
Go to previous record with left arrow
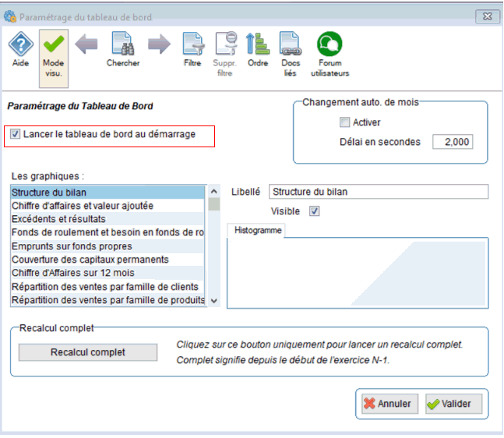pyautogui.click(x=86, y=45)
